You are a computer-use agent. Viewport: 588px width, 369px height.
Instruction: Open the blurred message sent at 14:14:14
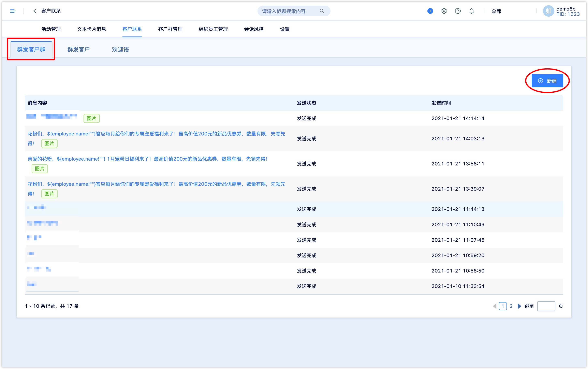click(x=52, y=116)
